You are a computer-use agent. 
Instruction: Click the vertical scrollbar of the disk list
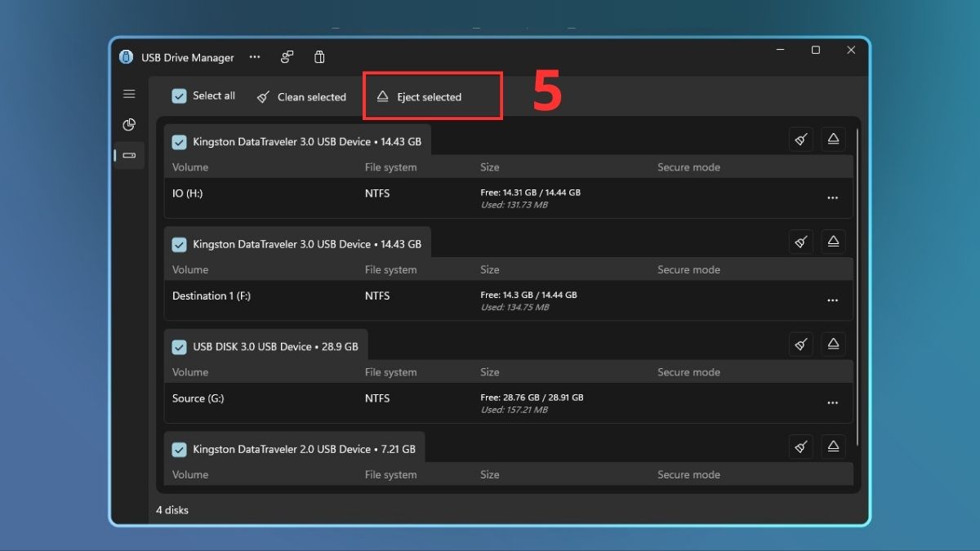(x=857, y=286)
